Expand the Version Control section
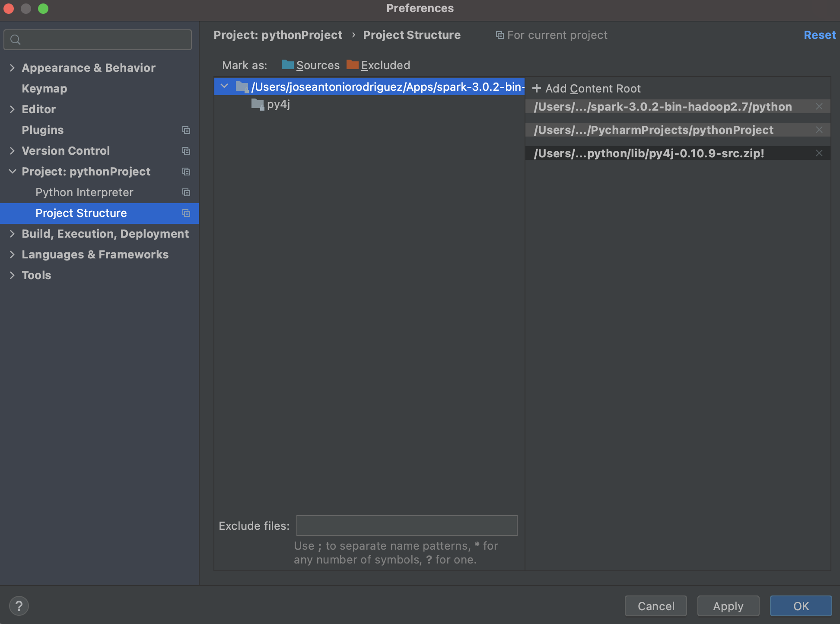 12,151
